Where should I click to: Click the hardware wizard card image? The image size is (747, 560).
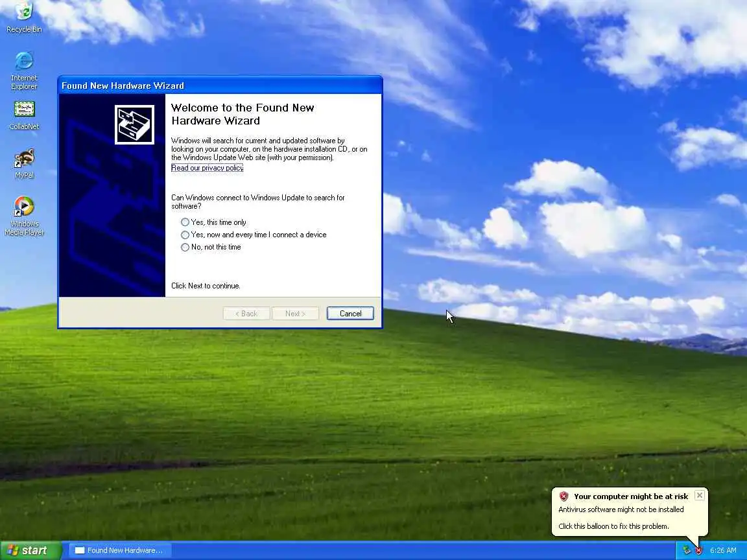[134, 124]
